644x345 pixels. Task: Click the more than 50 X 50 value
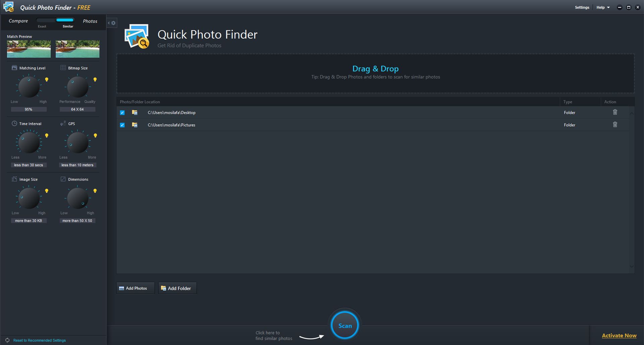click(77, 220)
